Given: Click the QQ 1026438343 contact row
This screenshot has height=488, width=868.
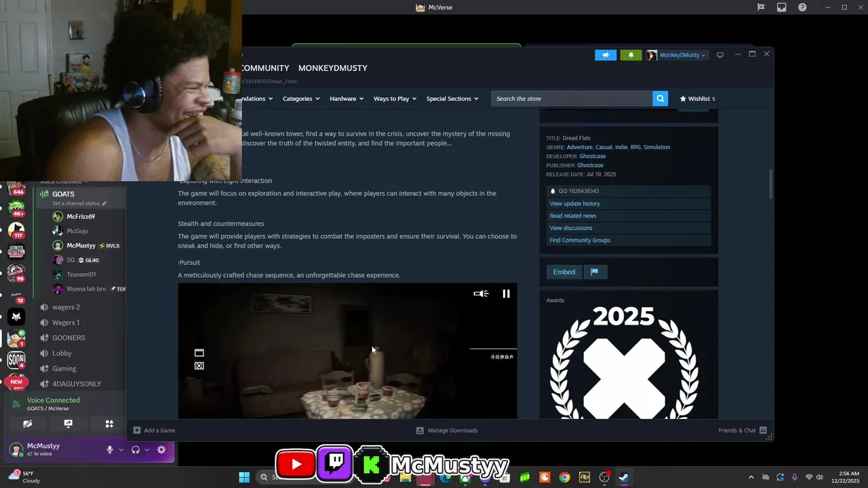Looking at the screenshot, I should [629, 191].
